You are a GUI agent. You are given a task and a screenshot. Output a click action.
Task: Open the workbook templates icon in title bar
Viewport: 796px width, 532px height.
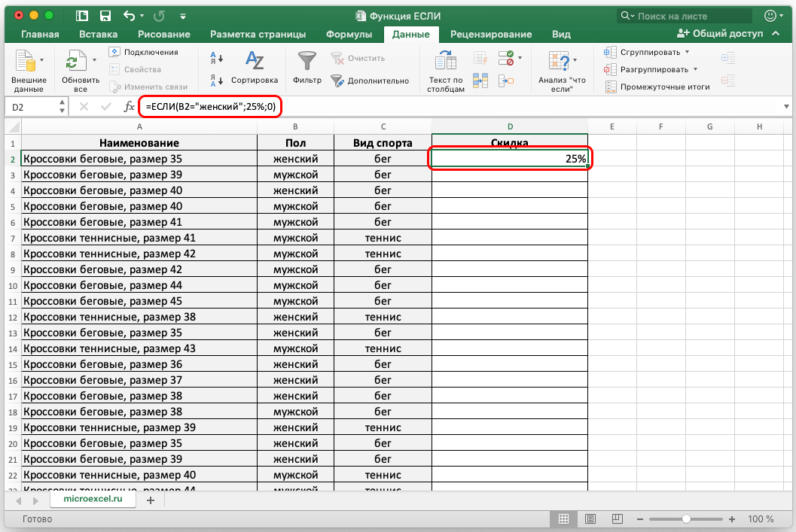coord(82,16)
